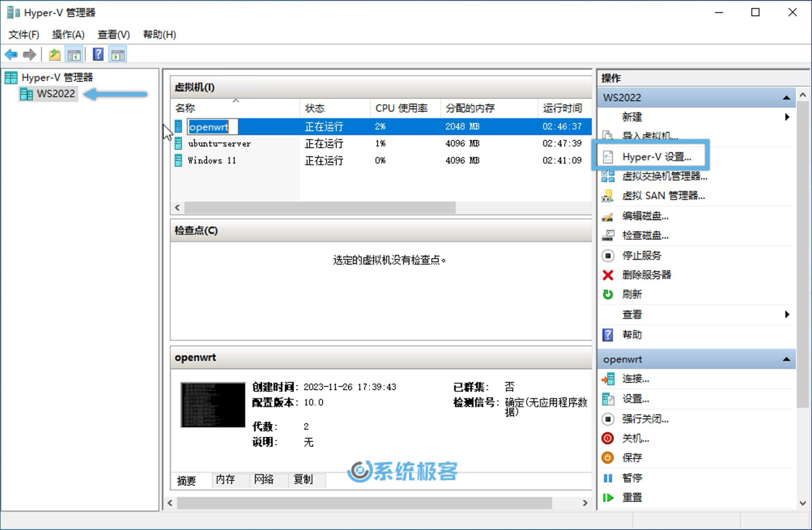
Task: Collapse the openwrt actions section
Action: tap(786, 359)
